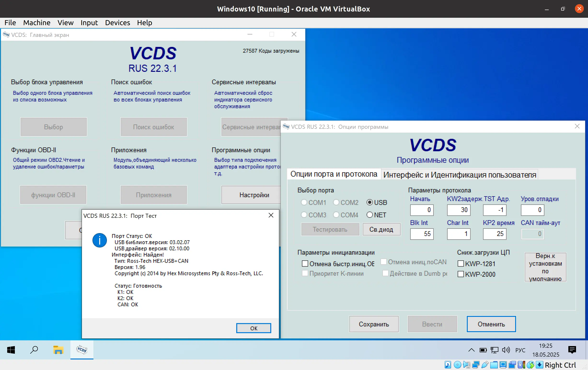Click the VirtualBox USB status icon
This screenshot has height=370, width=588.
pyautogui.click(x=485, y=365)
